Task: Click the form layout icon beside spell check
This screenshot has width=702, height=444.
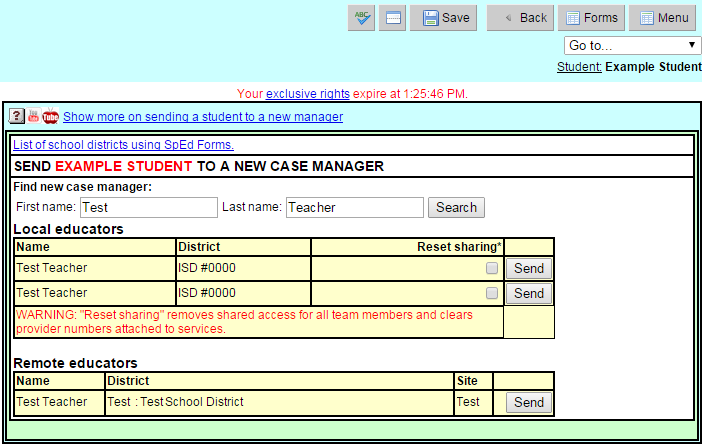Action: tap(392, 18)
